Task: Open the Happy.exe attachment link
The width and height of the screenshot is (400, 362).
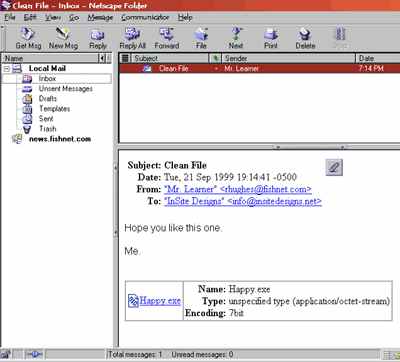Action: pos(160,301)
